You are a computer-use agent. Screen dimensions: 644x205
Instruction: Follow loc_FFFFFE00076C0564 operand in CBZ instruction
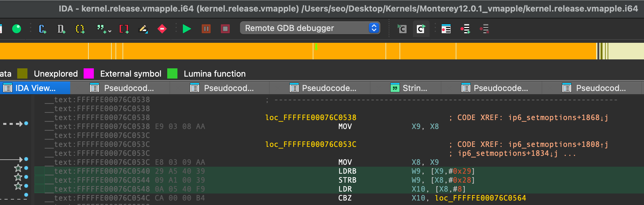[480, 198]
